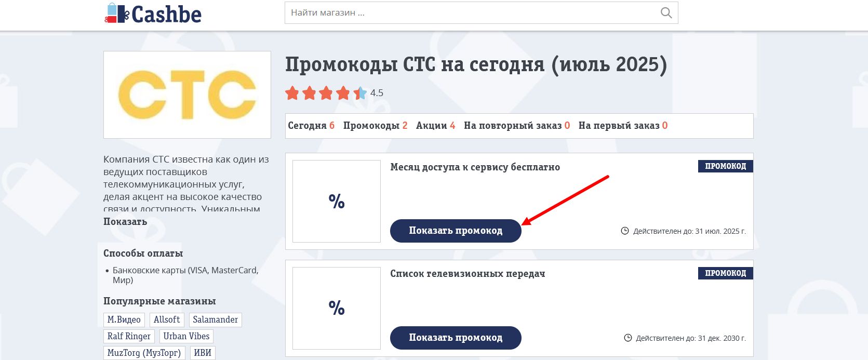
Task: Show promo code for "Месяц доступа к сервису бесплатно"
Action: [456, 231]
